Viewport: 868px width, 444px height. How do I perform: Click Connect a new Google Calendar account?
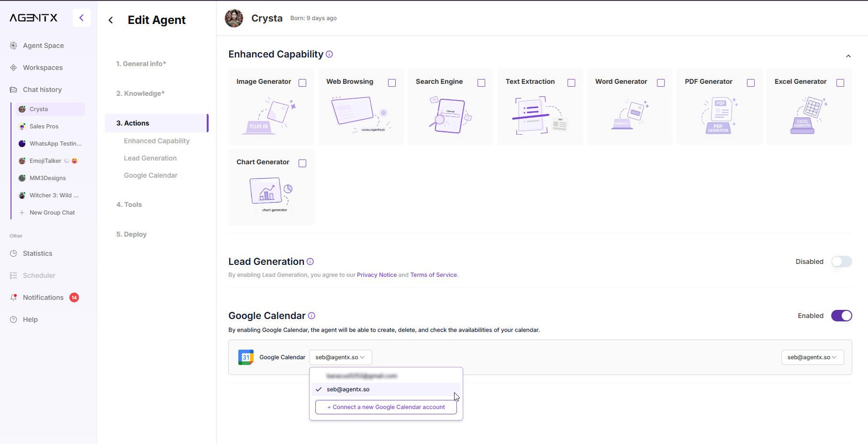[386, 407]
